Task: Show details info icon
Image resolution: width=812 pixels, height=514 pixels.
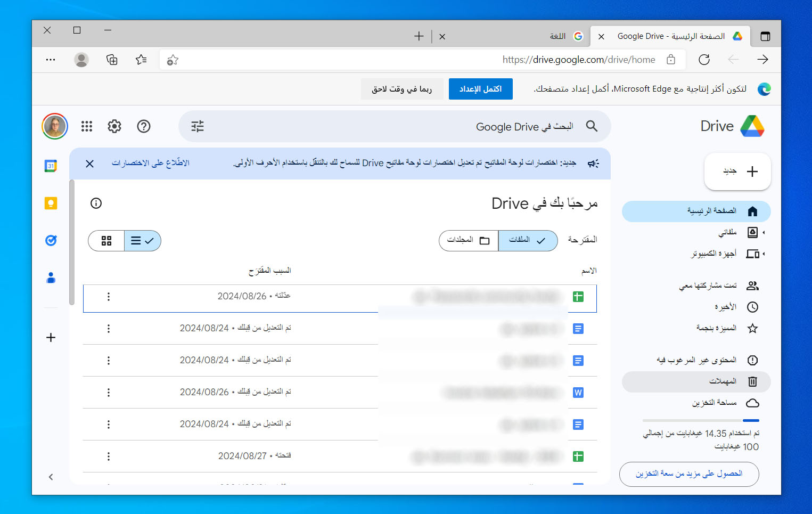Action: (x=96, y=203)
